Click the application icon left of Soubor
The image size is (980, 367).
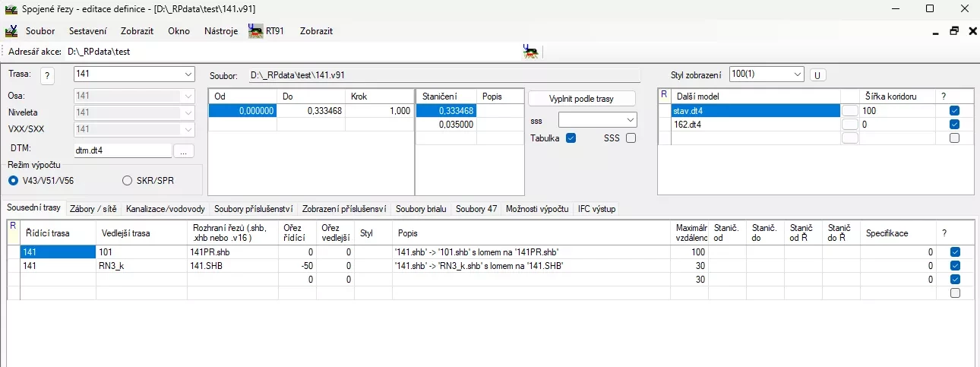[11, 31]
